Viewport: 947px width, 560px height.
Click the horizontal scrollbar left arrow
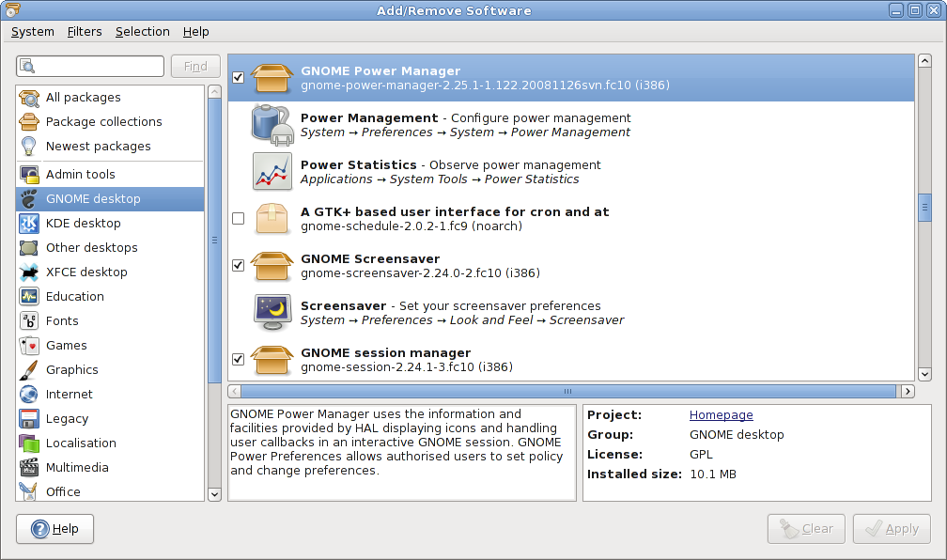point(234,392)
